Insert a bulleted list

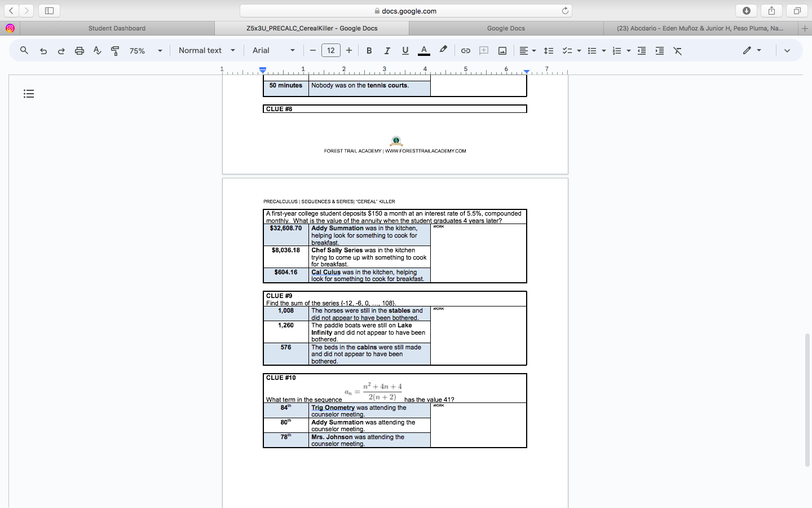tap(592, 51)
